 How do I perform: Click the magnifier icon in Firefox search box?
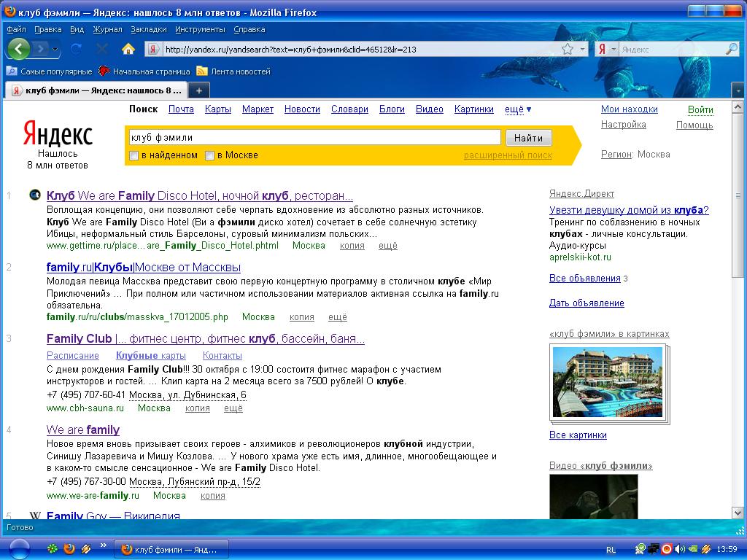click(x=731, y=49)
